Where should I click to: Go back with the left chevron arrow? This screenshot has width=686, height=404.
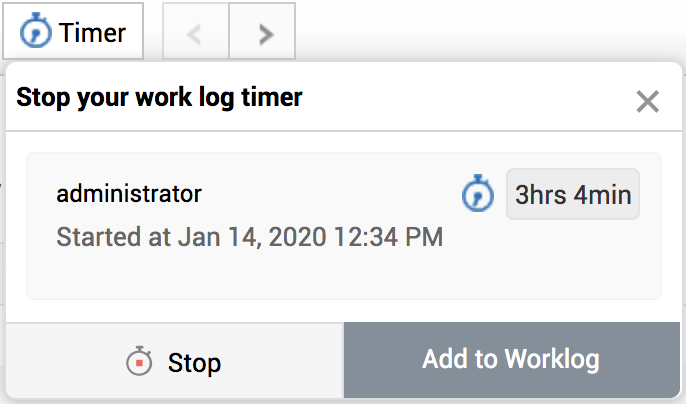pos(195,33)
